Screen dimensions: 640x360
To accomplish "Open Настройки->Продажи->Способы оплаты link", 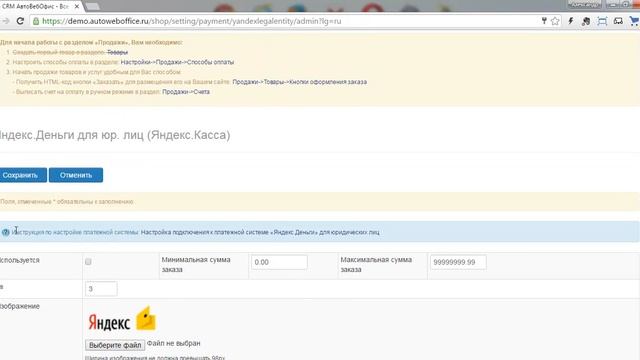I will pyautogui.click(x=177, y=62).
